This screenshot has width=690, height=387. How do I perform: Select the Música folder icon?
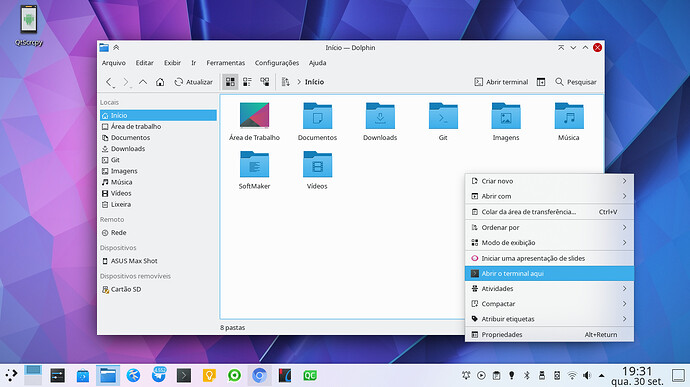coord(569,115)
